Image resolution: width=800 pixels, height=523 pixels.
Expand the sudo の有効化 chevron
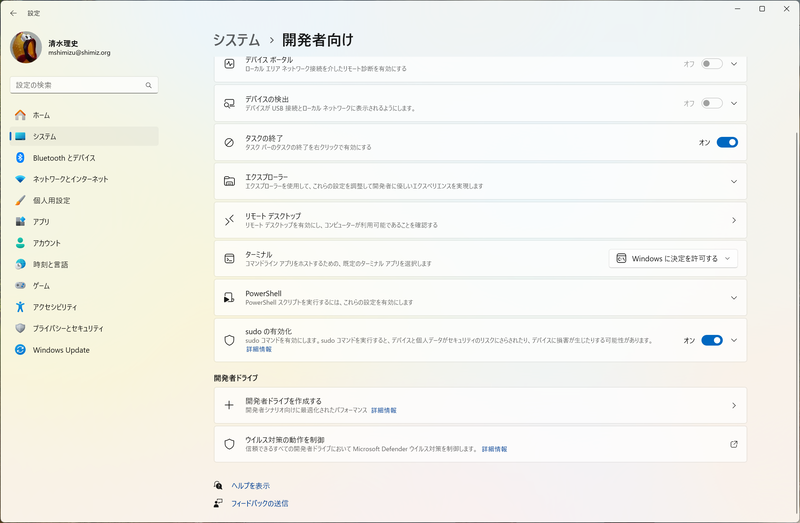click(x=734, y=340)
